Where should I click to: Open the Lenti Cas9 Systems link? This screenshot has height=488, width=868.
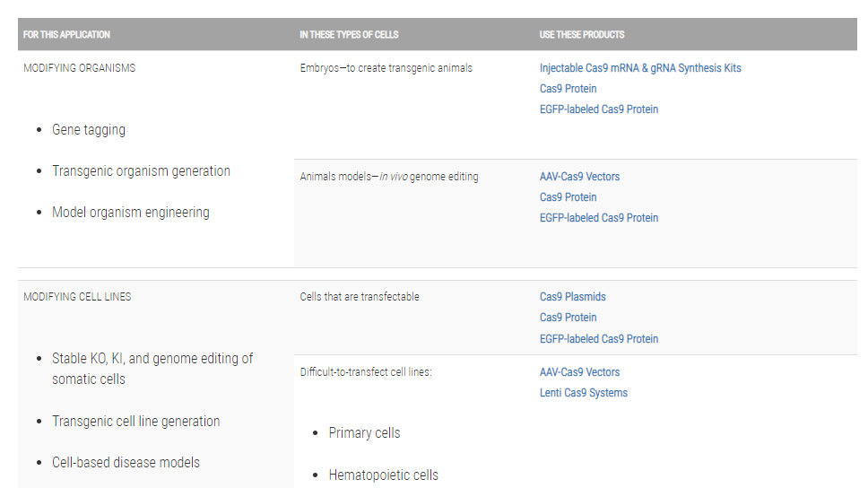(x=583, y=393)
